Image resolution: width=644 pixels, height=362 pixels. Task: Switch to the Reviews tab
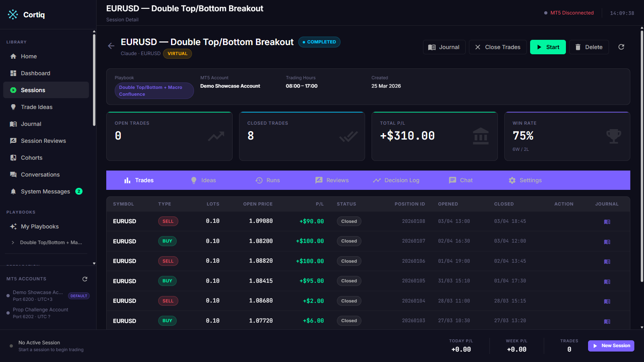332,180
